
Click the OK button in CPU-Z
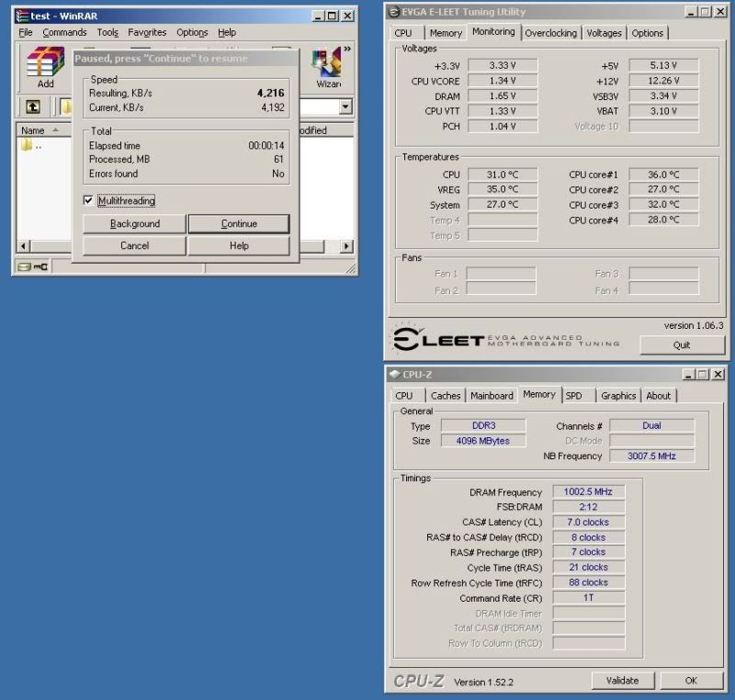pos(691,681)
